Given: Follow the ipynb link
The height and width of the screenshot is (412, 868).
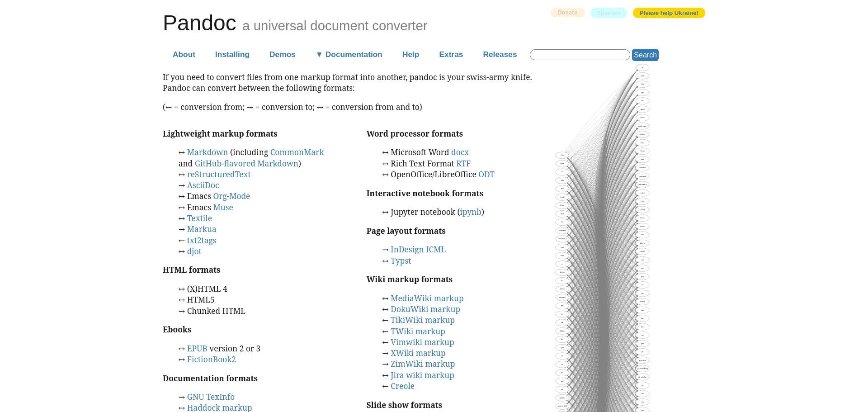Looking at the screenshot, I should coord(470,212).
